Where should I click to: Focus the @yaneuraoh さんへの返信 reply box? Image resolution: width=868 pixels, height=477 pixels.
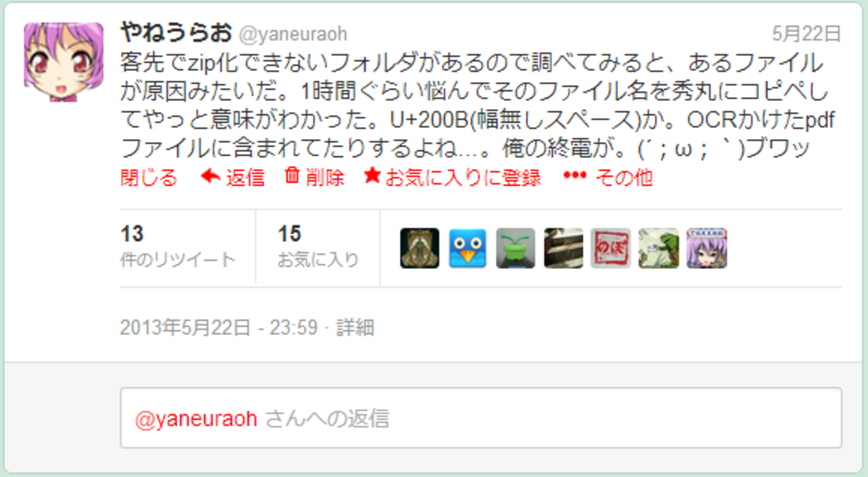coord(481,418)
